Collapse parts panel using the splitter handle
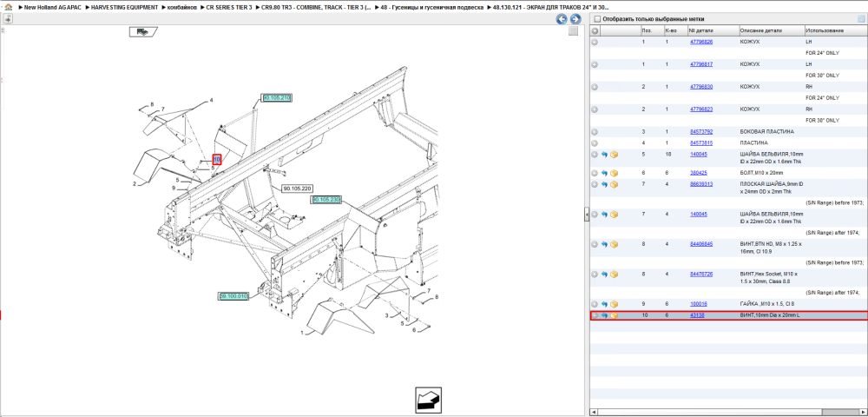The width and height of the screenshot is (868, 417). [x=587, y=215]
